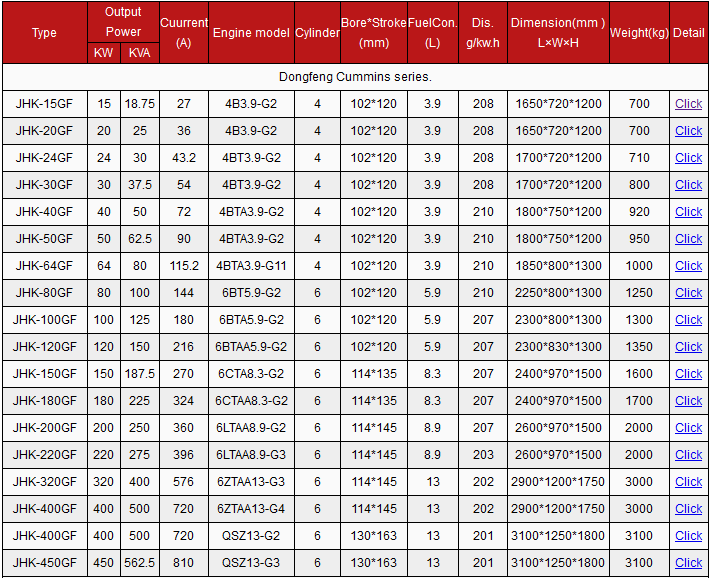Select the Cylinder column header
This screenshot has width=711, height=578.
point(317,33)
